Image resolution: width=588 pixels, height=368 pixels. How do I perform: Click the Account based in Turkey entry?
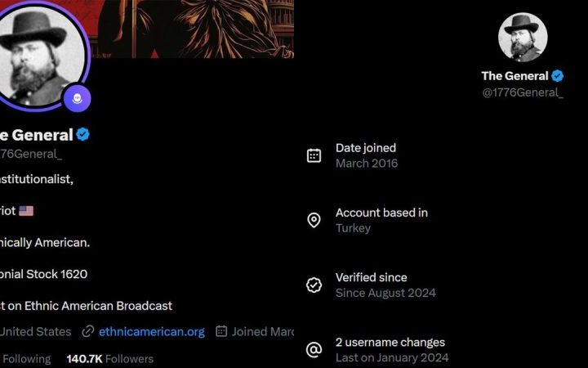coord(381,221)
